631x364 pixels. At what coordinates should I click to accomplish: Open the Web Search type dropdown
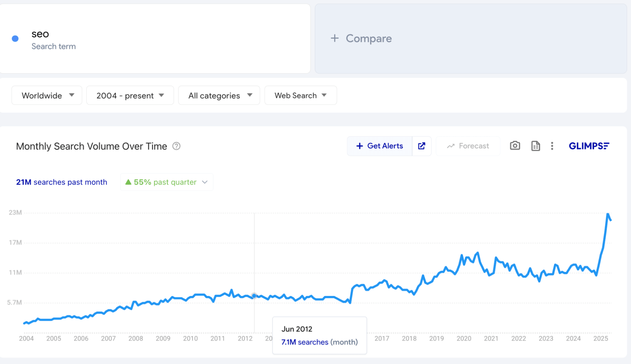pyautogui.click(x=301, y=95)
